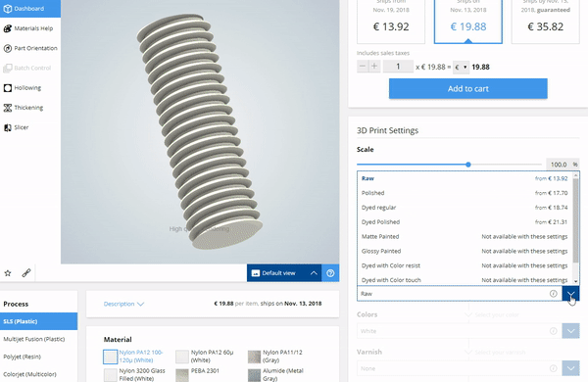Click the share link chain icon
Viewport: 588px width, 382px height.
25,273
